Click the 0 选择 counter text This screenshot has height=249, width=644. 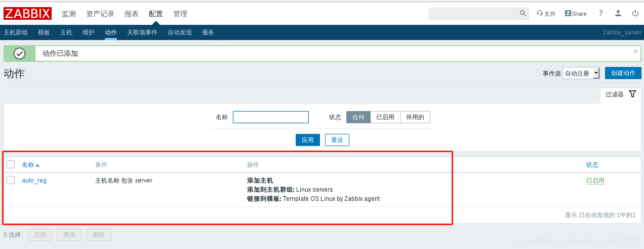12,235
